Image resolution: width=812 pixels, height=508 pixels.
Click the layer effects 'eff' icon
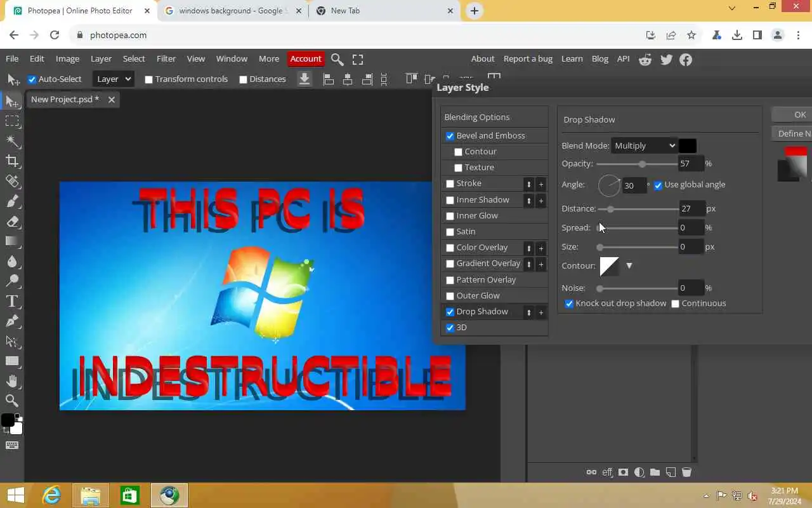pos(608,472)
